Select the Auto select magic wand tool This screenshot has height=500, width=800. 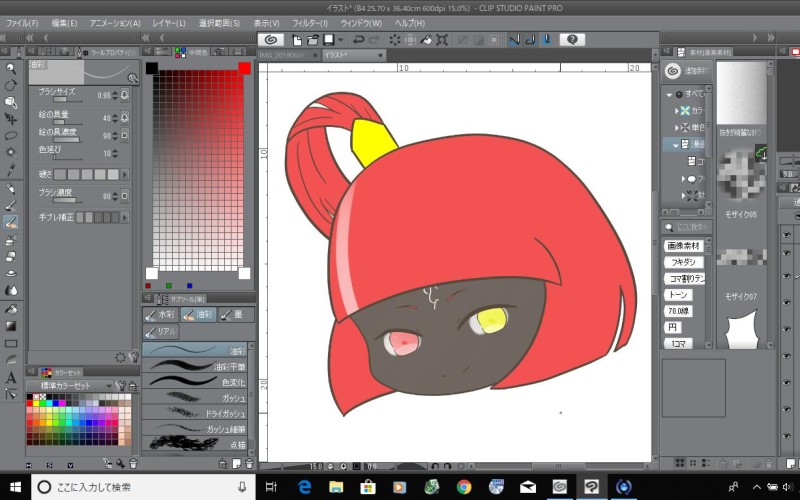11,152
